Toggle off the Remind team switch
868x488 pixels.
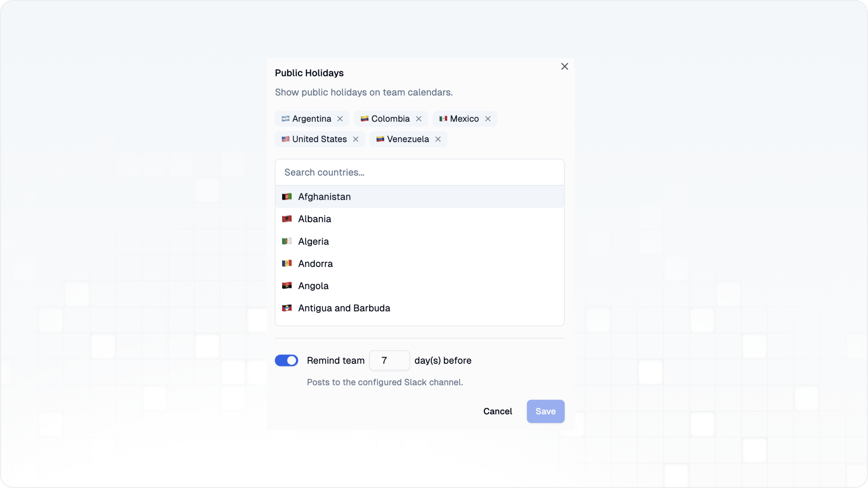tap(286, 360)
